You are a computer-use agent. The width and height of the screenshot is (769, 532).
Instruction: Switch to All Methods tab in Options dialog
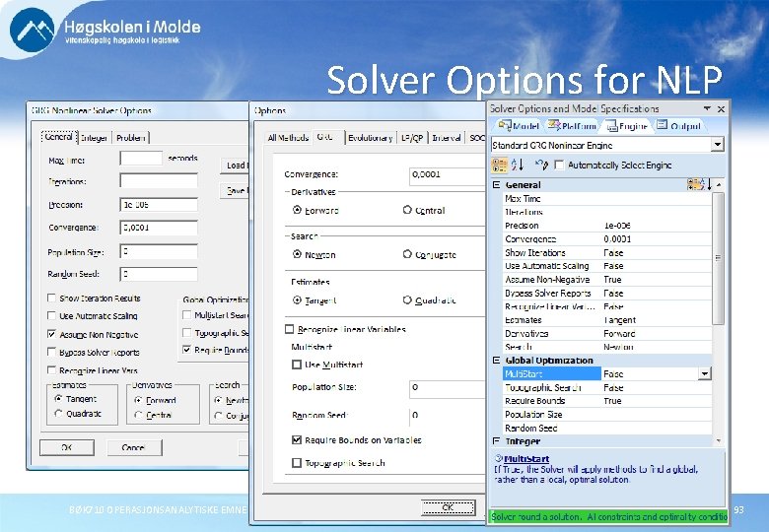coord(288,138)
